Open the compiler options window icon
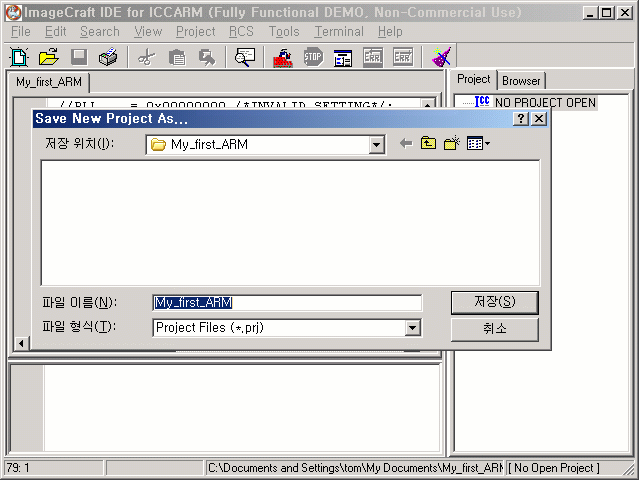Viewport: 639px width, 480px height. click(x=343, y=57)
